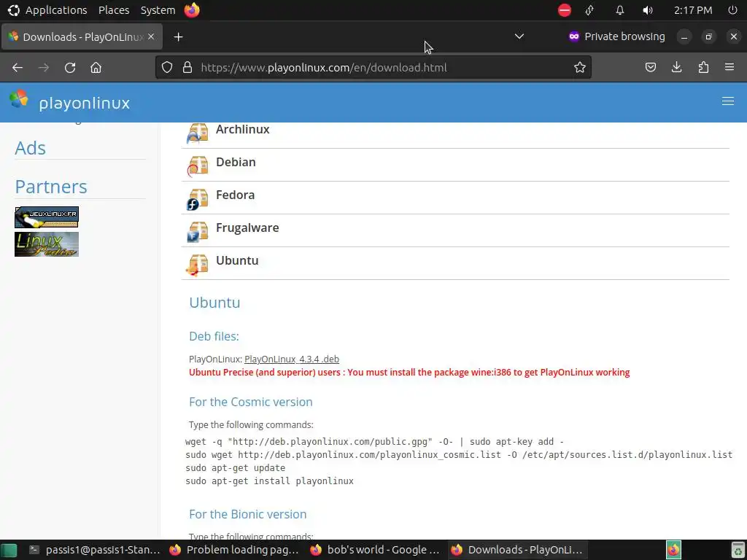Click the Fedora package icon

tap(197, 199)
